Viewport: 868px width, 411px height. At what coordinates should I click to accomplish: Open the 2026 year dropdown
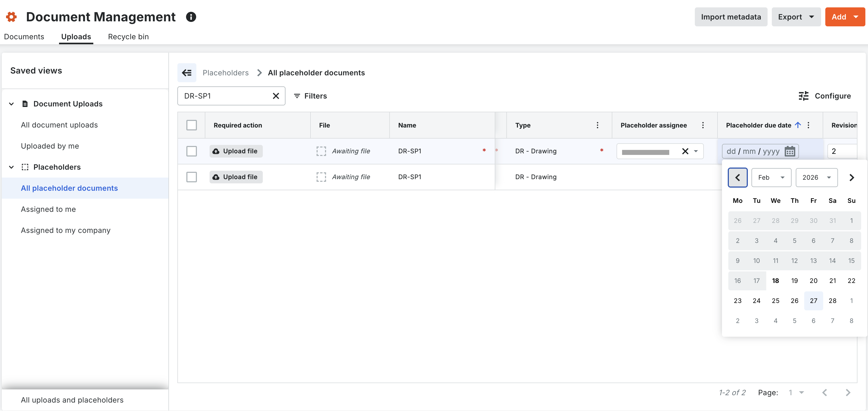[x=816, y=178]
